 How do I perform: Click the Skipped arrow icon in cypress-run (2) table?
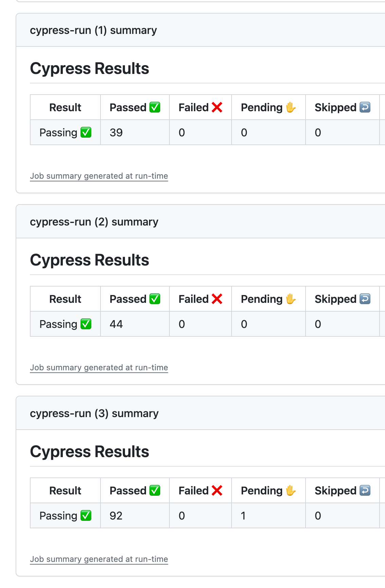365,299
